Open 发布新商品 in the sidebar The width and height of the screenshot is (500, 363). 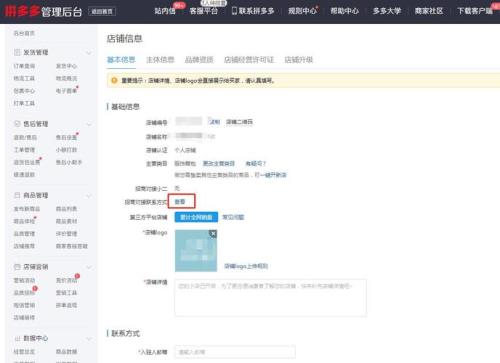pyautogui.click(x=27, y=209)
